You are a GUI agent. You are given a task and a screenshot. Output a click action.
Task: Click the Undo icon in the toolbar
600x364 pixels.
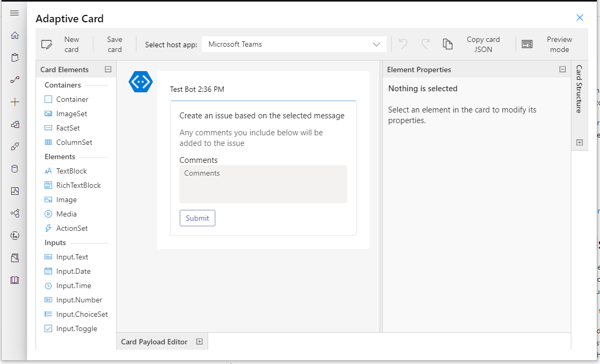pos(402,44)
